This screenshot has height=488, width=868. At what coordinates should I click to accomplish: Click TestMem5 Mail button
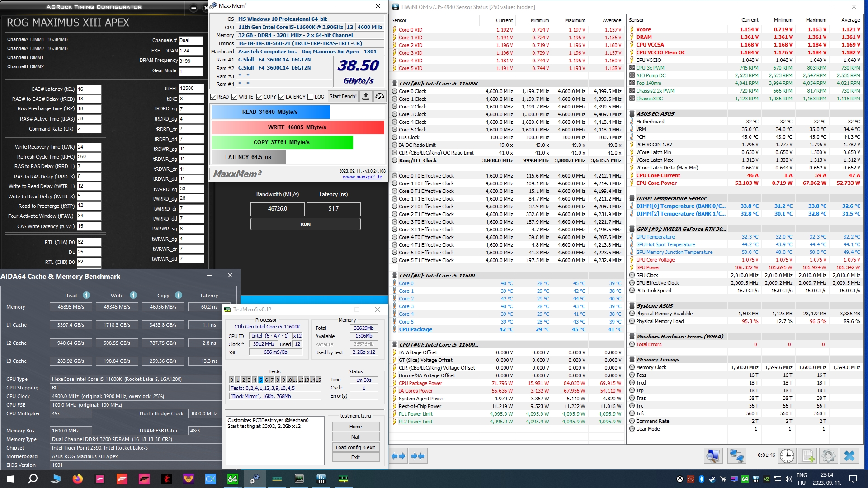click(356, 437)
